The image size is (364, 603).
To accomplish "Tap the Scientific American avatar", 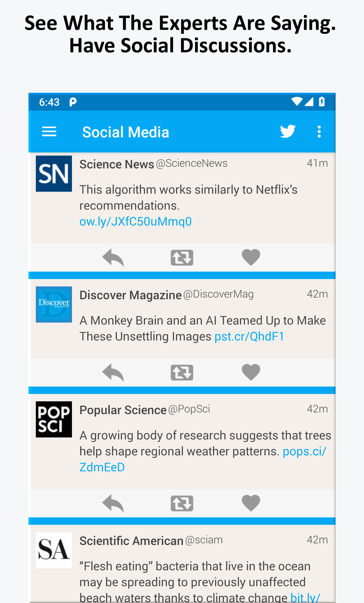I will click(54, 550).
